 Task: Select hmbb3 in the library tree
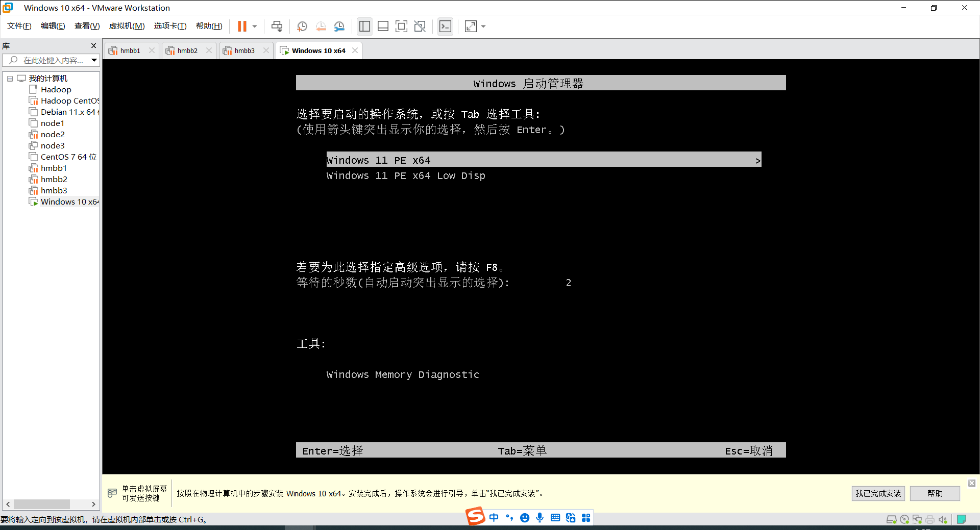[54, 190]
